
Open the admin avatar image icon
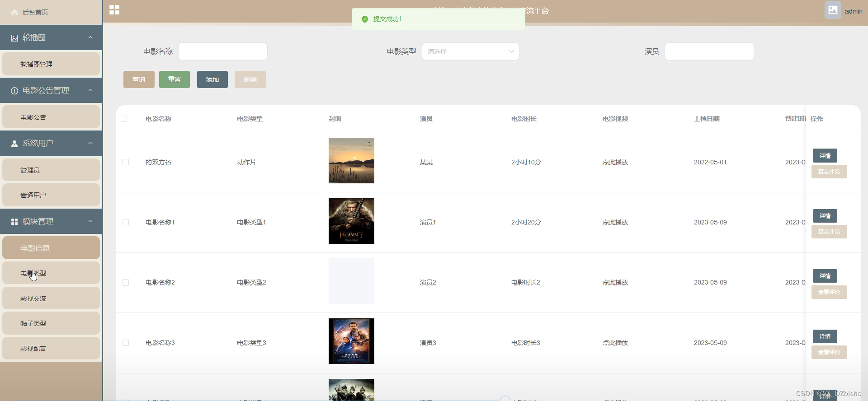pyautogui.click(x=833, y=10)
